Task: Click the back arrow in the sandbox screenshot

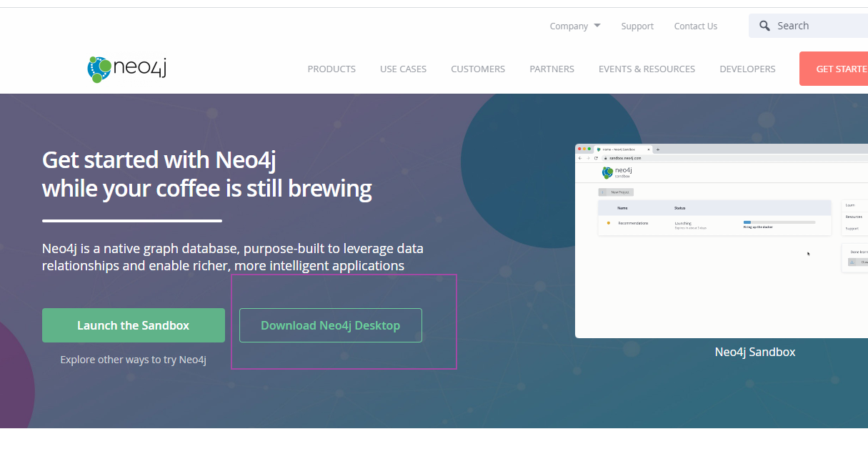Action: pos(580,158)
